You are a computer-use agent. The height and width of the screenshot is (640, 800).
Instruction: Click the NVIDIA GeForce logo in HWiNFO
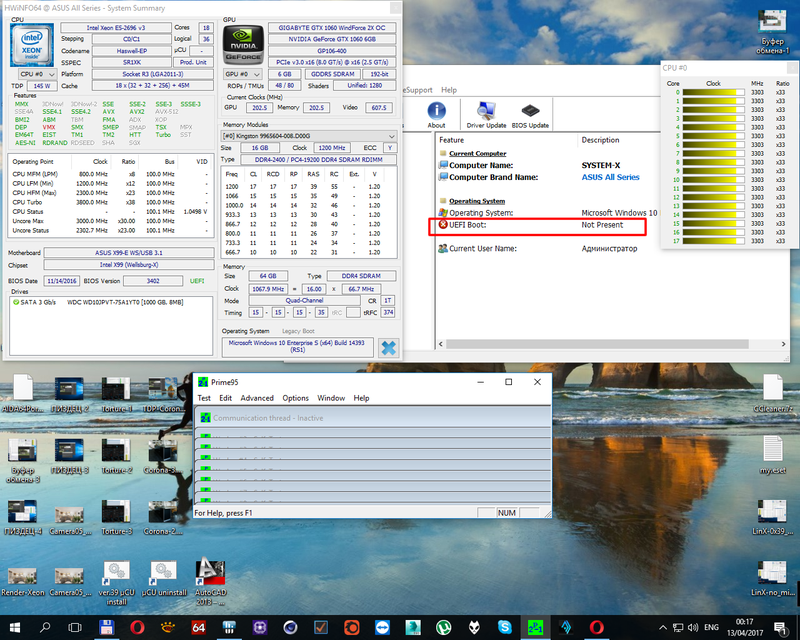coord(243,45)
